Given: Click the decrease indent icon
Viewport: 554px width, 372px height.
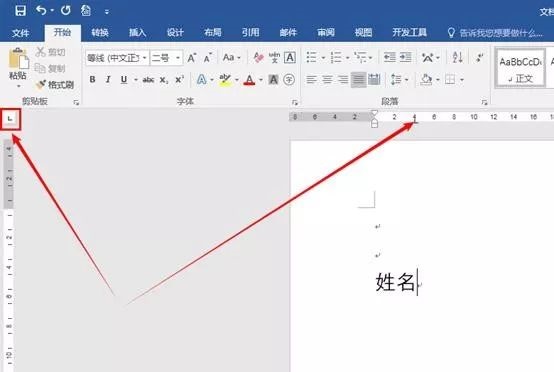Looking at the screenshot, I should [x=390, y=57].
